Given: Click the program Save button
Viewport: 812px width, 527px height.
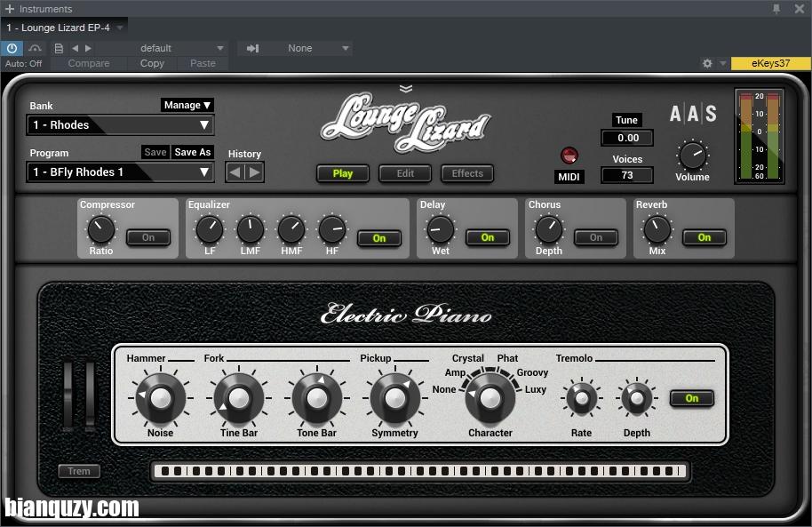Looking at the screenshot, I should [x=155, y=152].
